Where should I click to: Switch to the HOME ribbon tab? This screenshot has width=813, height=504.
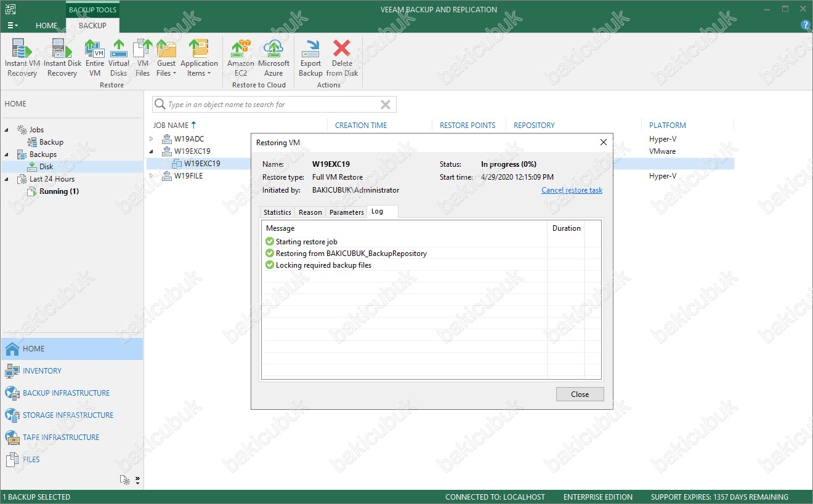click(46, 25)
